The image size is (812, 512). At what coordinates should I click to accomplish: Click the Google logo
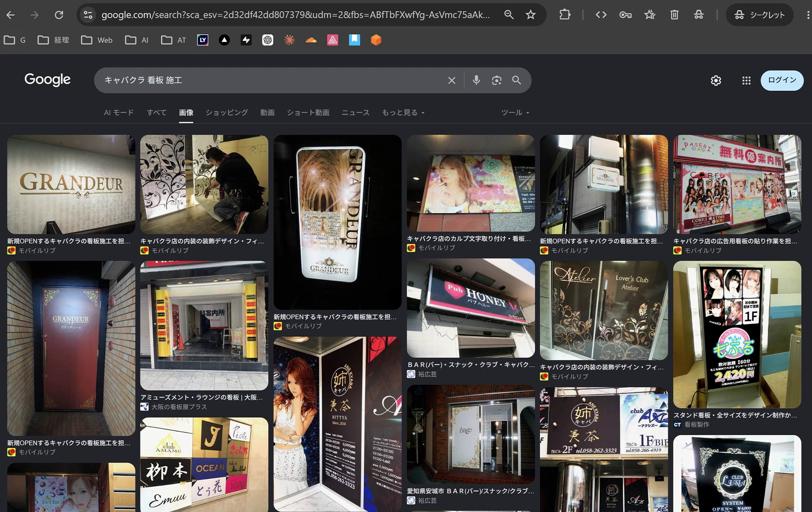pos(48,80)
